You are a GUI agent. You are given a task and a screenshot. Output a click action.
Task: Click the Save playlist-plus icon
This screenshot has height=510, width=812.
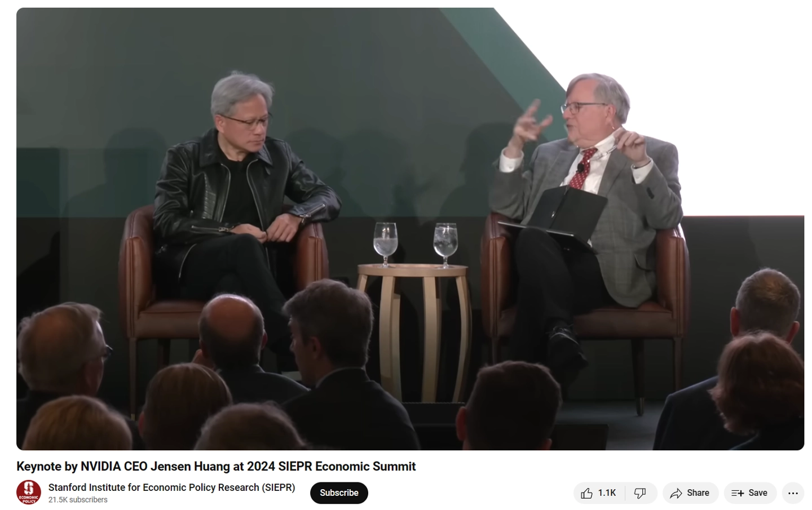[738, 493]
